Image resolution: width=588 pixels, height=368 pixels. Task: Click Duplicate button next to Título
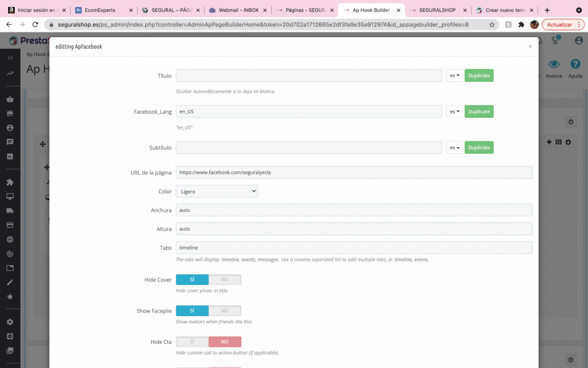click(x=479, y=75)
